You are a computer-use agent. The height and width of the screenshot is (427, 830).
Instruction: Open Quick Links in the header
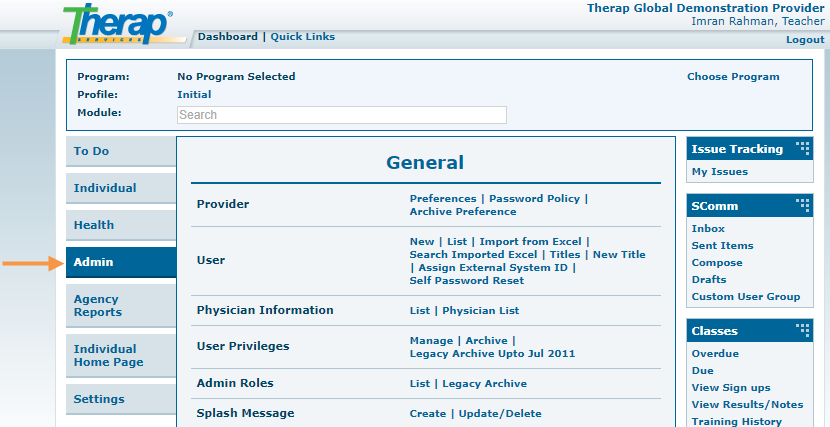point(303,37)
